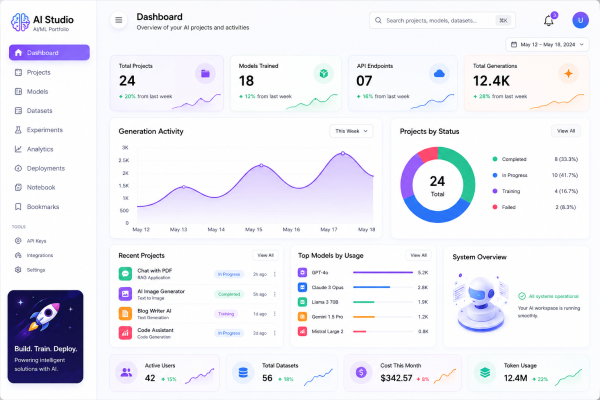
Task: Click the GPT-4o usage bar
Action: point(383,273)
